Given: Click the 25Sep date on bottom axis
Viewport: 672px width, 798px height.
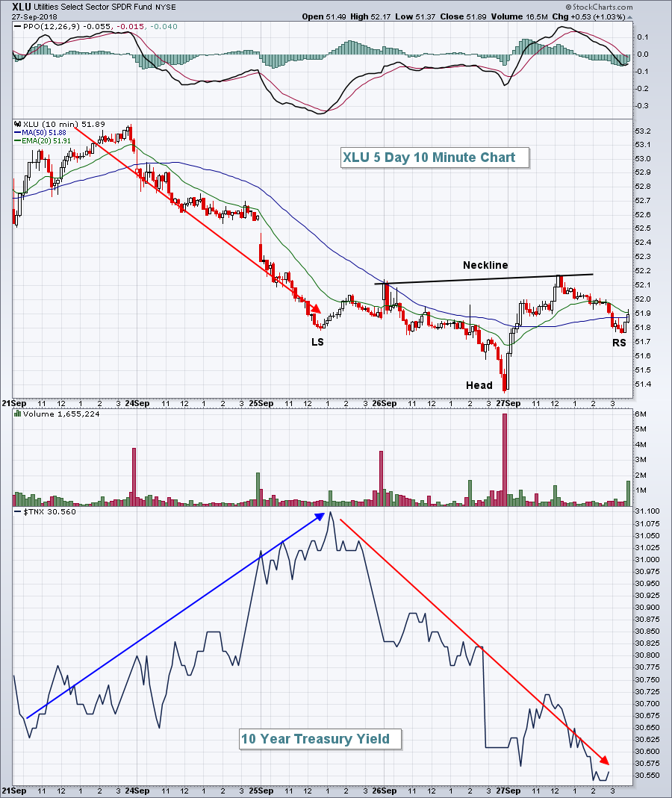Looking at the screenshot, I should click(x=261, y=791).
